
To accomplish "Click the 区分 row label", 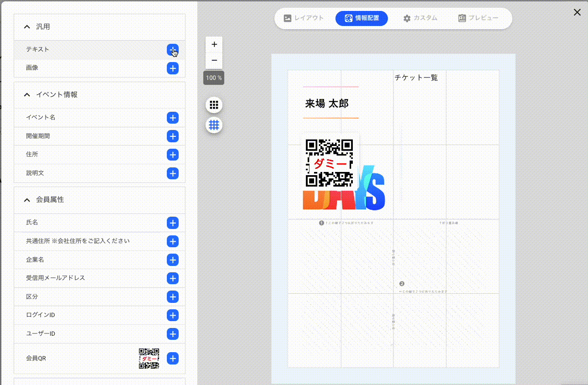I will click(x=32, y=297).
